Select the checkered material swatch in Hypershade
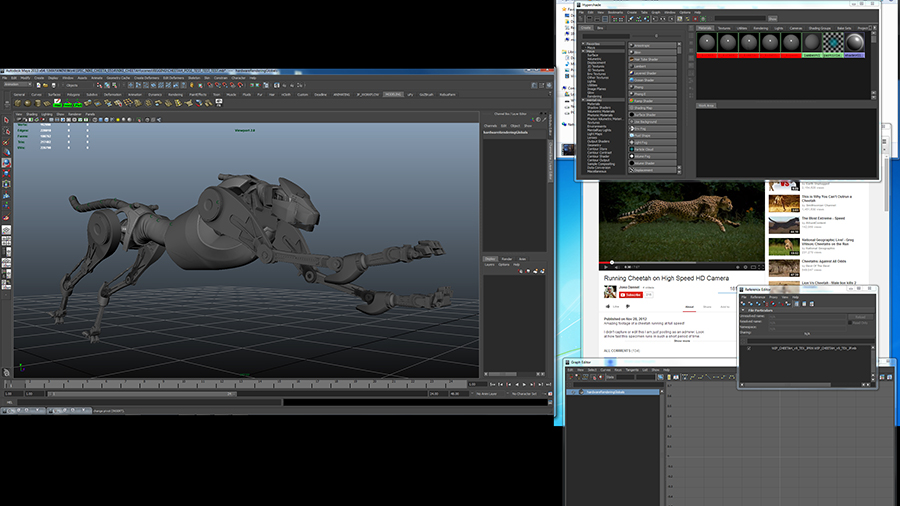Viewport: 900px width, 506px height. pos(834,43)
